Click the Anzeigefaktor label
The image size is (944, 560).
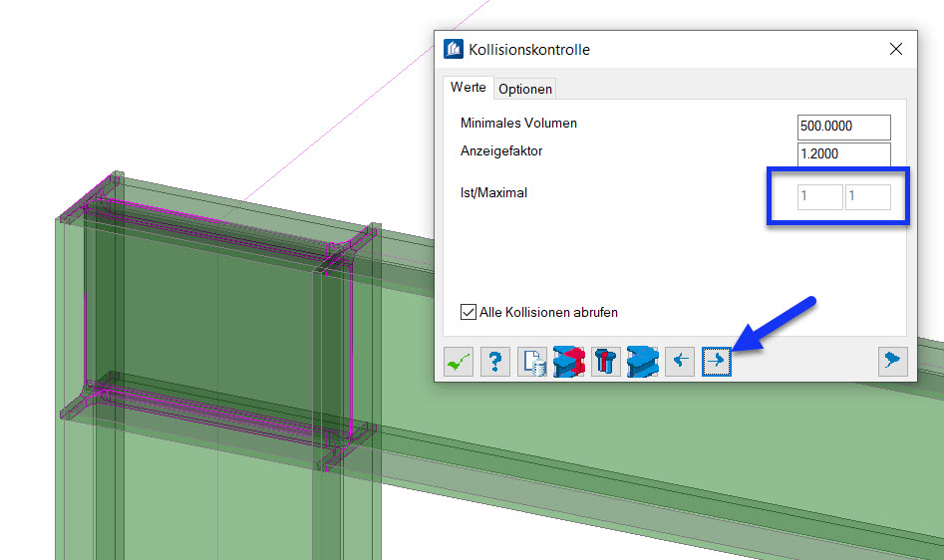[x=500, y=151]
